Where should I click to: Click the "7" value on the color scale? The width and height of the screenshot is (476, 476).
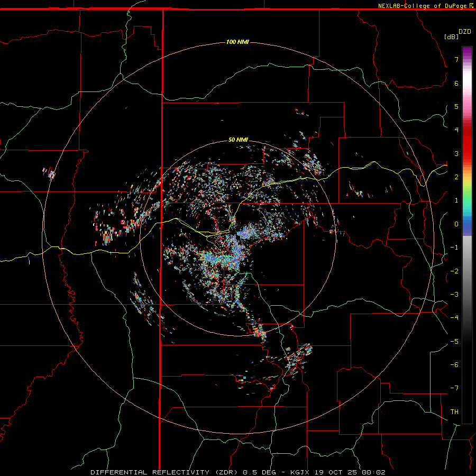[456, 59]
